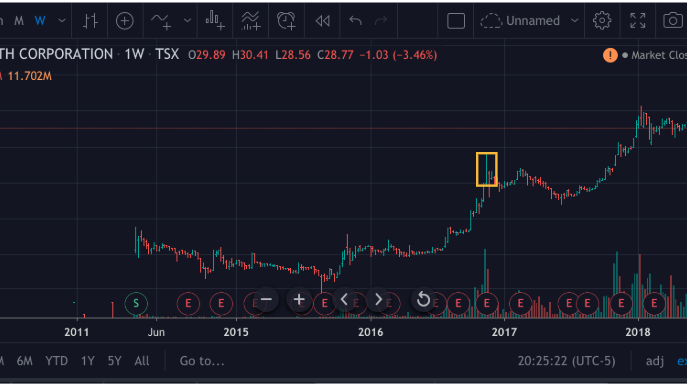
Task: Zoom in with the plus chart button
Action: [299, 300]
